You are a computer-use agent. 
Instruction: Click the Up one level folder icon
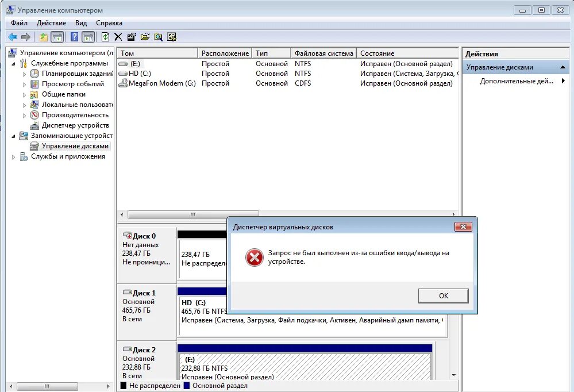(44, 37)
